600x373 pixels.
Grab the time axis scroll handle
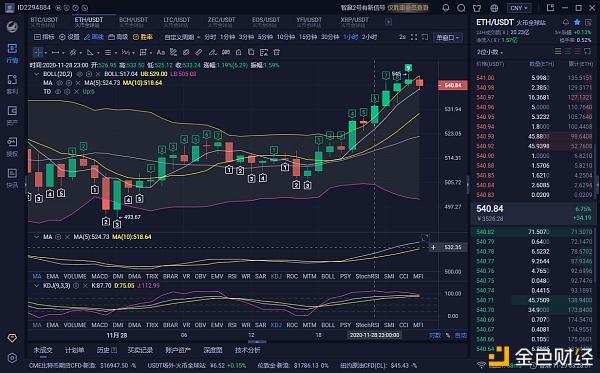pyautogui.click(x=257, y=341)
